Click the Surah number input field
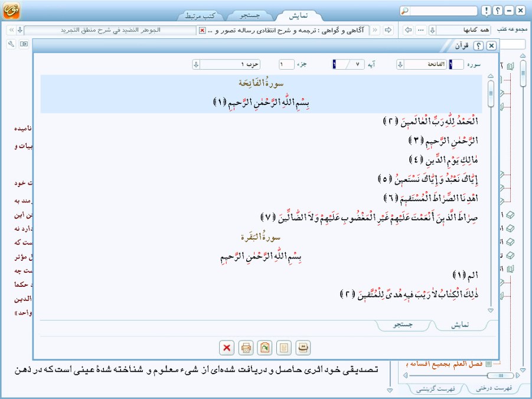The width and height of the screenshot is (532, 399). pyautogui.click(x=456, y=64)
